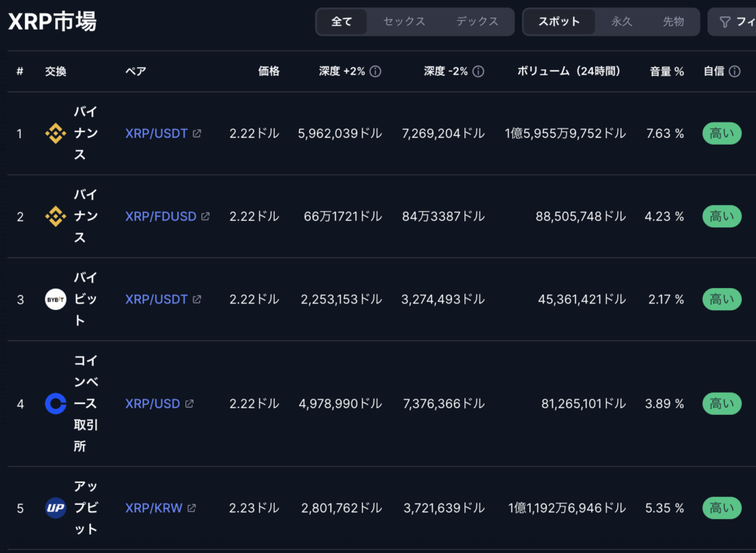Click volume 1億1,192万6,946ドル

567,508
